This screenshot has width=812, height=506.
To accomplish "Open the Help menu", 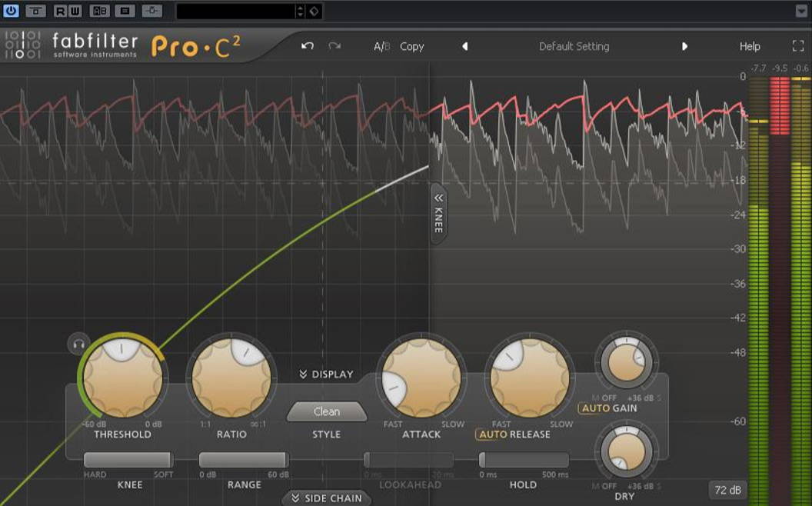I will tap(750, 47).
